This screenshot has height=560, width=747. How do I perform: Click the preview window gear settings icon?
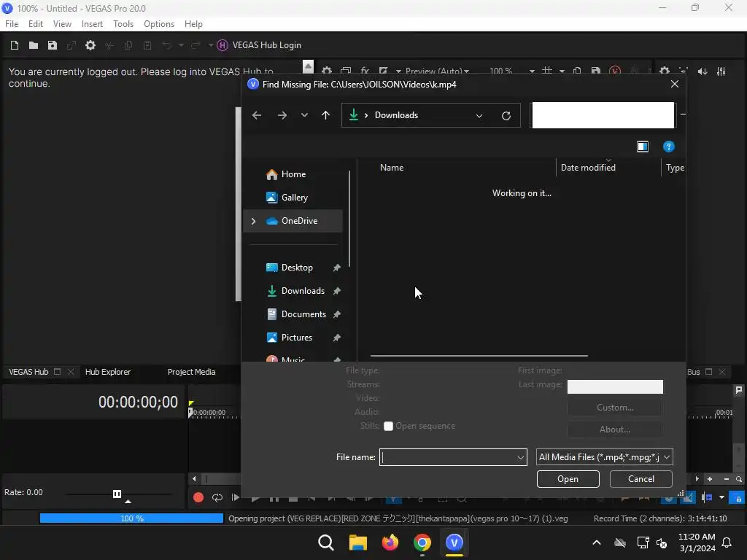click(326, 71)
